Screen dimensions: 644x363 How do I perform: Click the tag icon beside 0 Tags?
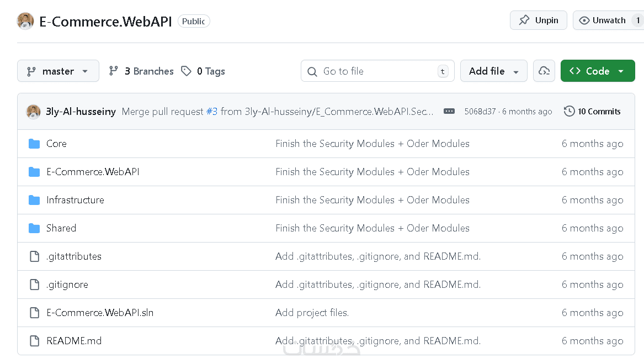(x=187, y=71)
